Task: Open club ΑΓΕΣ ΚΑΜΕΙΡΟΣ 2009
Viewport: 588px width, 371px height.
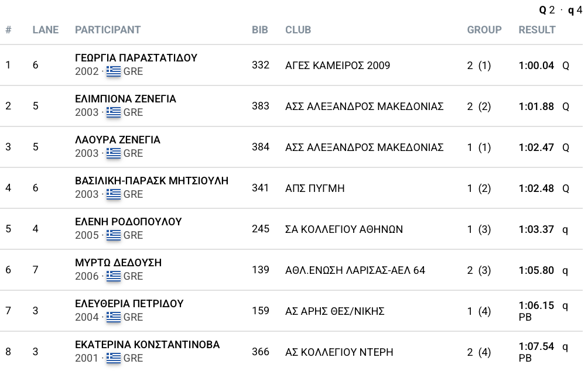Action: 337,66
